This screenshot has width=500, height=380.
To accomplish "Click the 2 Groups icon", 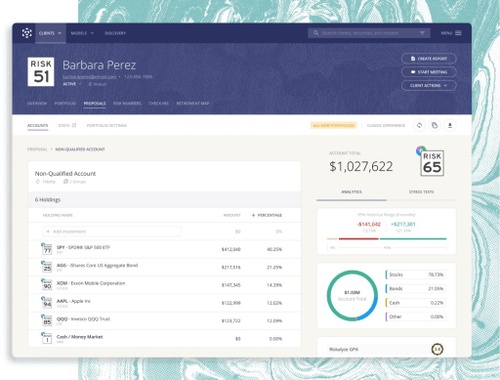I will [66, 182].
